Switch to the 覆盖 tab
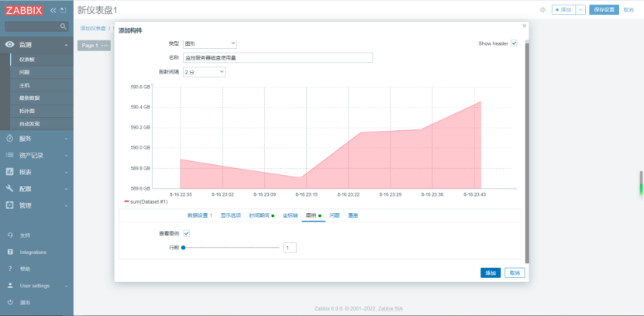 (353, 215)
